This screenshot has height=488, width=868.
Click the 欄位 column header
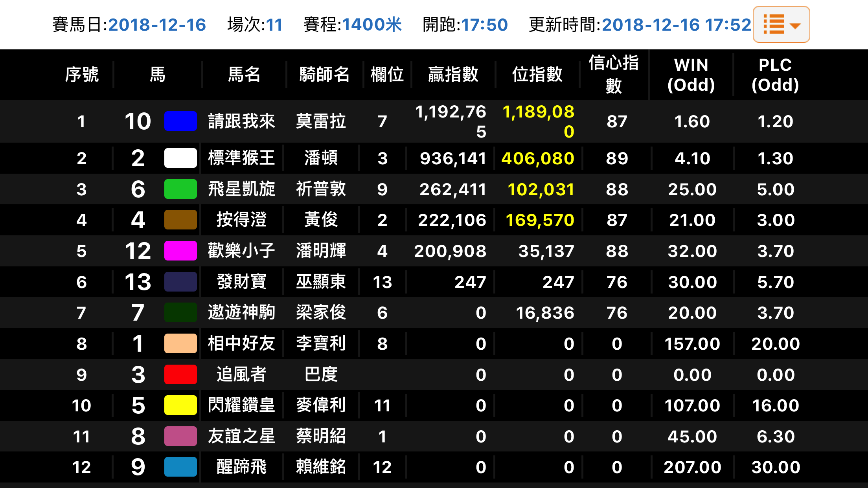pyautogui.click(x=387, y=75)
